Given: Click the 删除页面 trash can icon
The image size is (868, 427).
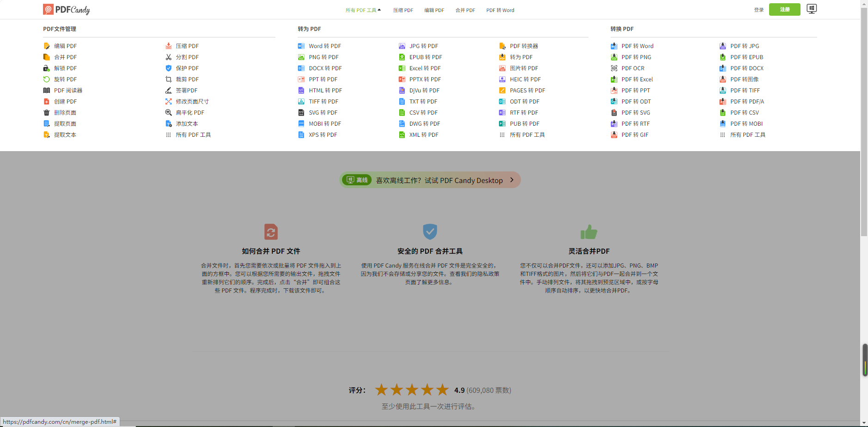Looking at the screenshot, I should click(47, 113).
